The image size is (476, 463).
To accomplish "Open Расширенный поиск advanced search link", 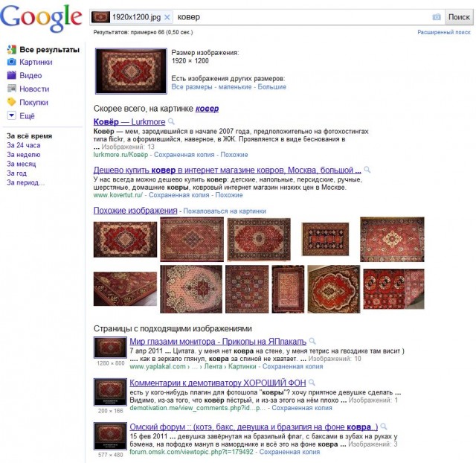I will tap(444, 32).
